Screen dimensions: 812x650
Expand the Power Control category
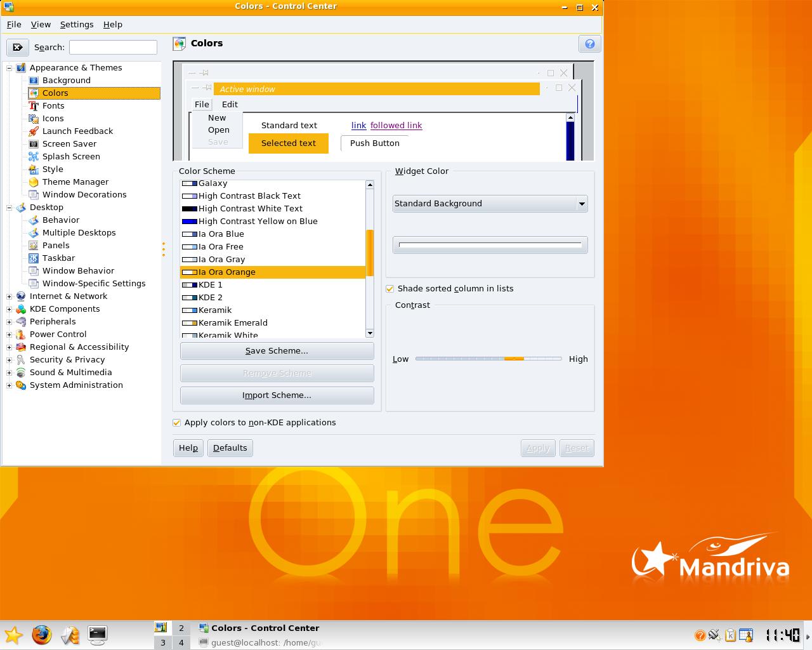[x=10, y=335]
